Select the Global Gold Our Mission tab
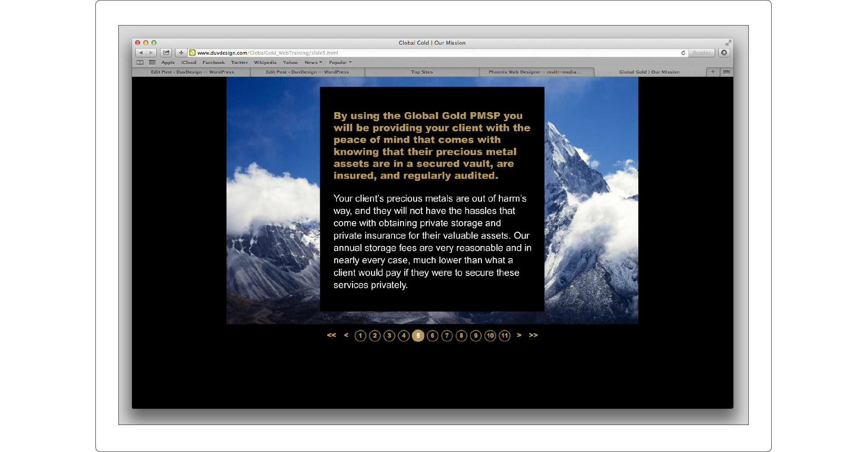The image size is (868, 452). 649,72
